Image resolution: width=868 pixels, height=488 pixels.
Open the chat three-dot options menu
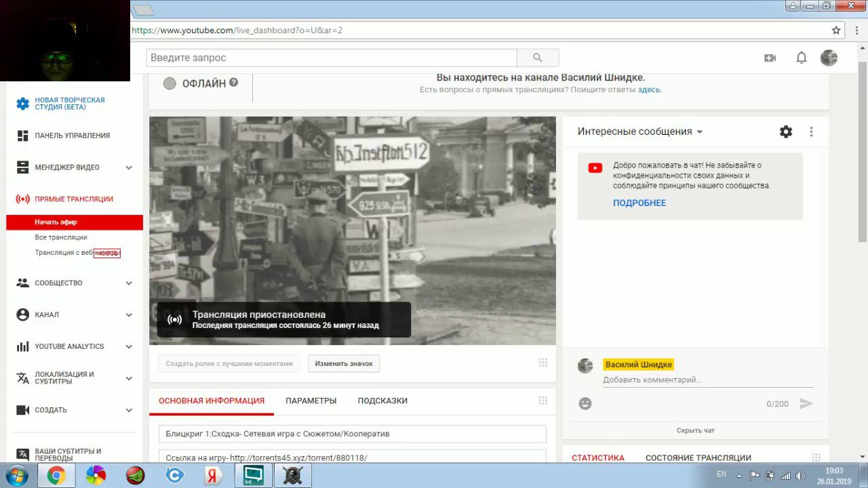point(811,132)
